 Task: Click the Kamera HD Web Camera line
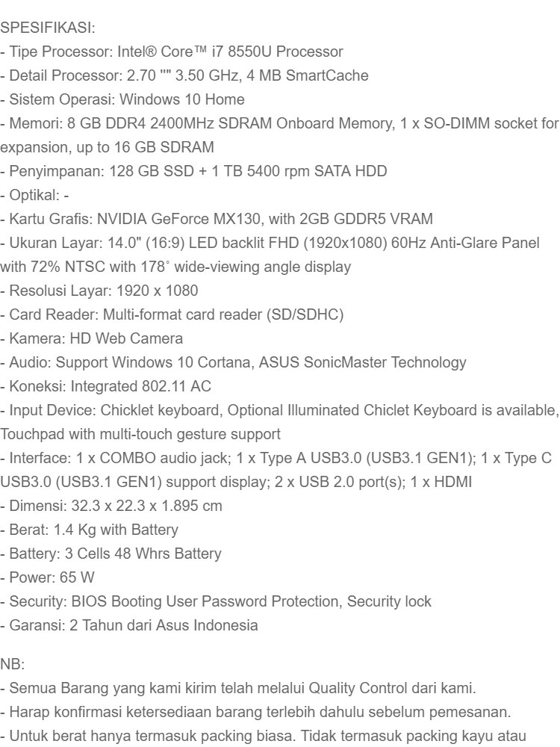(92, 338)
